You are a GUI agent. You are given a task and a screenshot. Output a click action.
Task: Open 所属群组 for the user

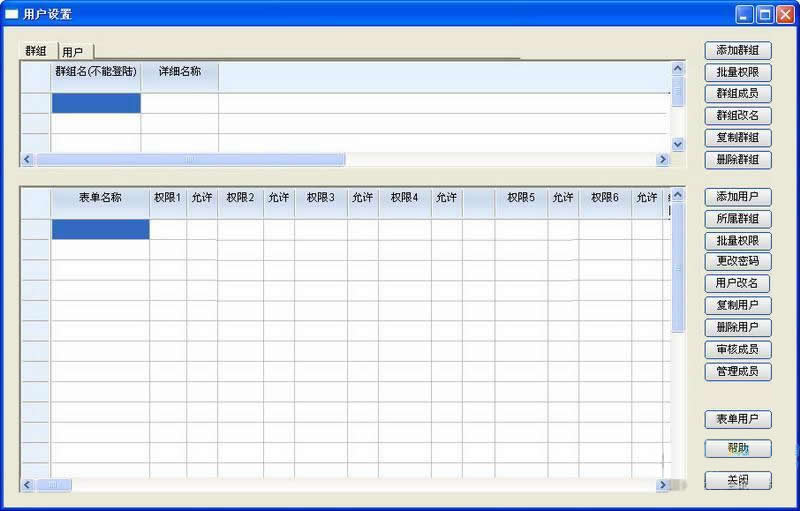click(x=738, y=219)
